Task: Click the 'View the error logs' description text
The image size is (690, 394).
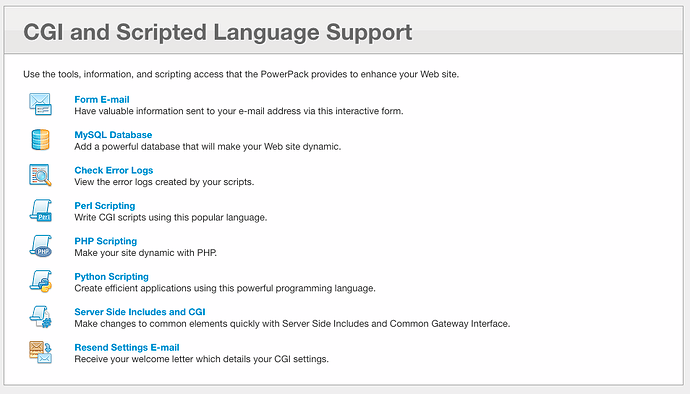Action: coord(164,182)
